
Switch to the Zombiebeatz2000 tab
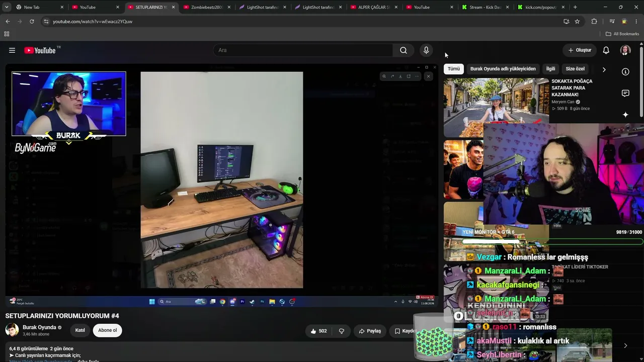[206, 7]
